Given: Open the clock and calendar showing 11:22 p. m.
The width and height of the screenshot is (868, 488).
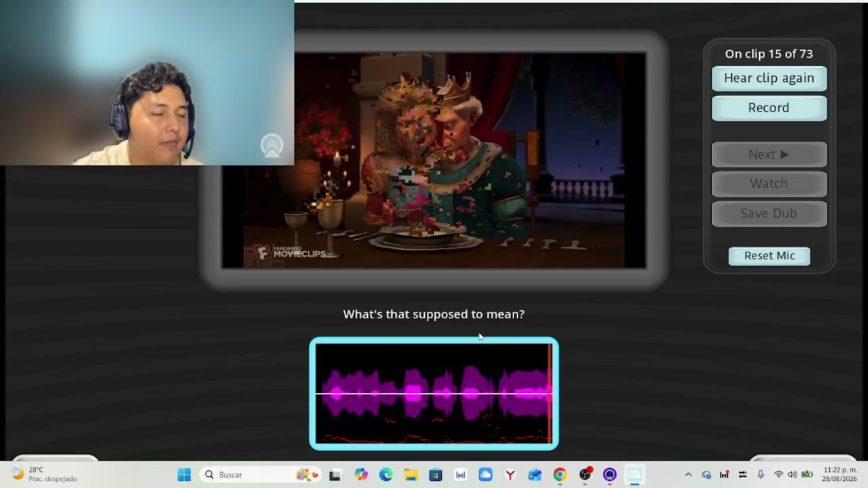Looking at the screenshot, I should coord(840,474).
